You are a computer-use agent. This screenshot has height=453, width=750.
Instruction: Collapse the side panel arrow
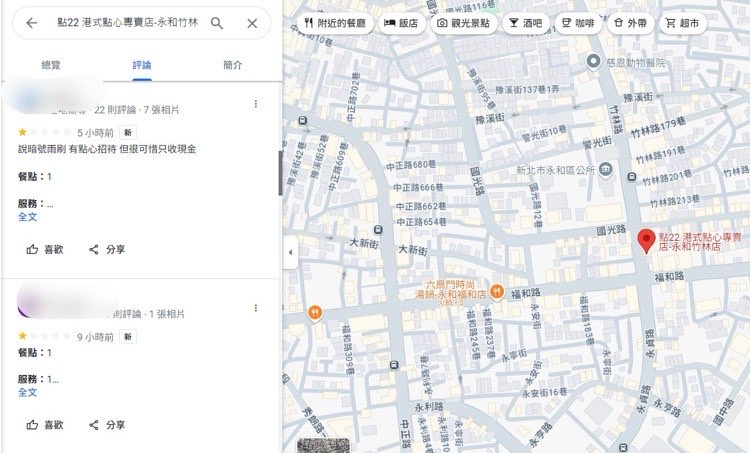[x=290, y=252]
